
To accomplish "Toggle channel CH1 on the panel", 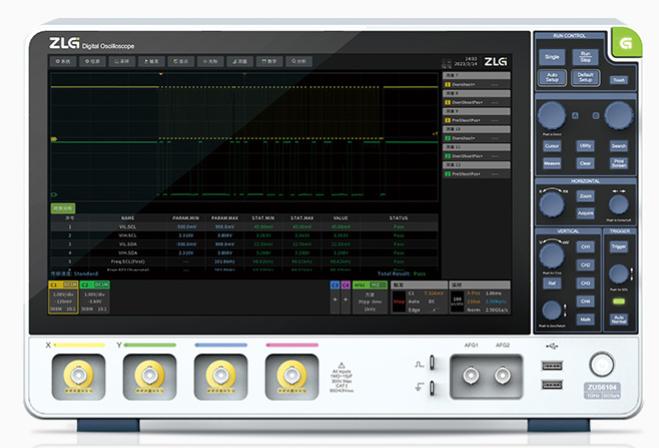I will [586, 245].
